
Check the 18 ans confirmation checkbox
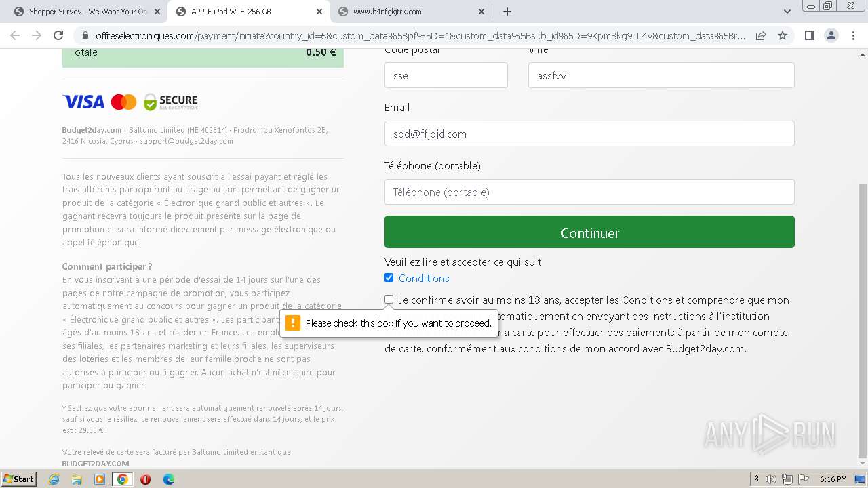pyautogui.click(x=389, y=299)
